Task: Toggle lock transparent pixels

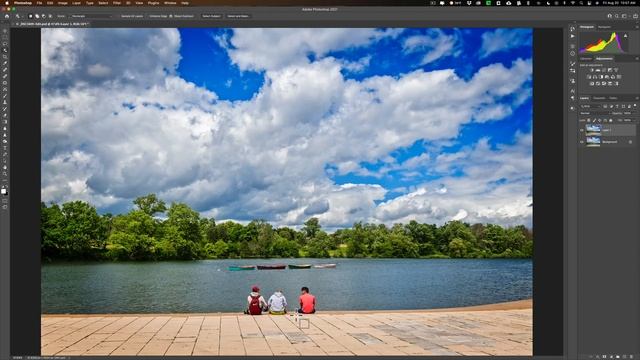Action: (589, 120)
